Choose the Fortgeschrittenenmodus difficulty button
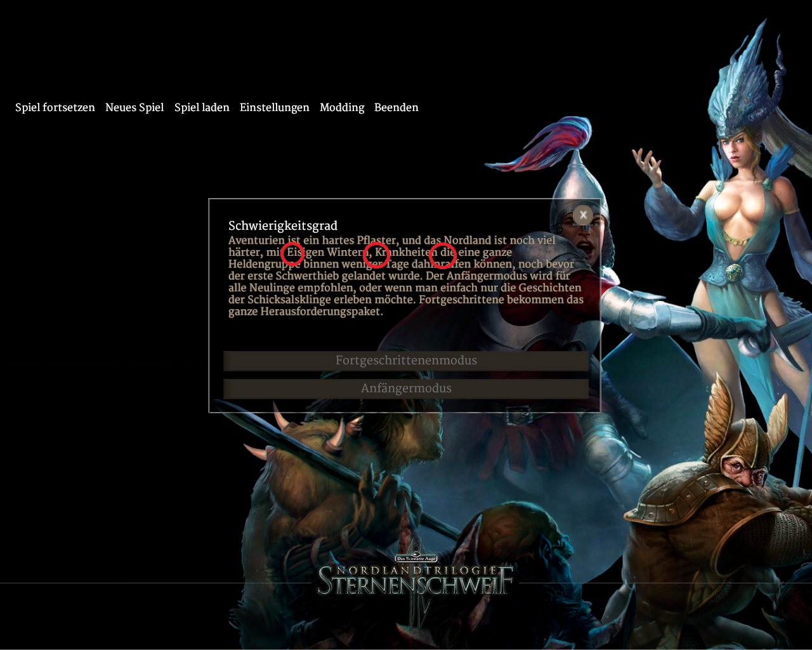The width and height of the screenshot is (812, 650). 406,361
